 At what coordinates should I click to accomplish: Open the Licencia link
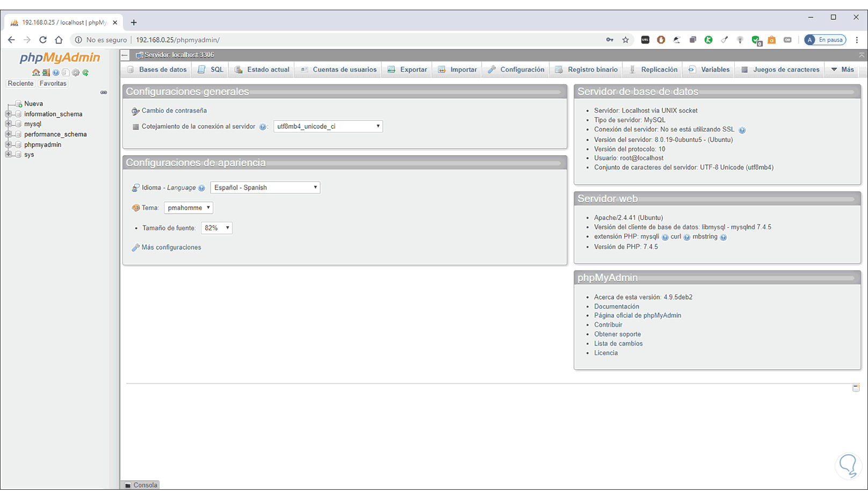pos(606,353)
